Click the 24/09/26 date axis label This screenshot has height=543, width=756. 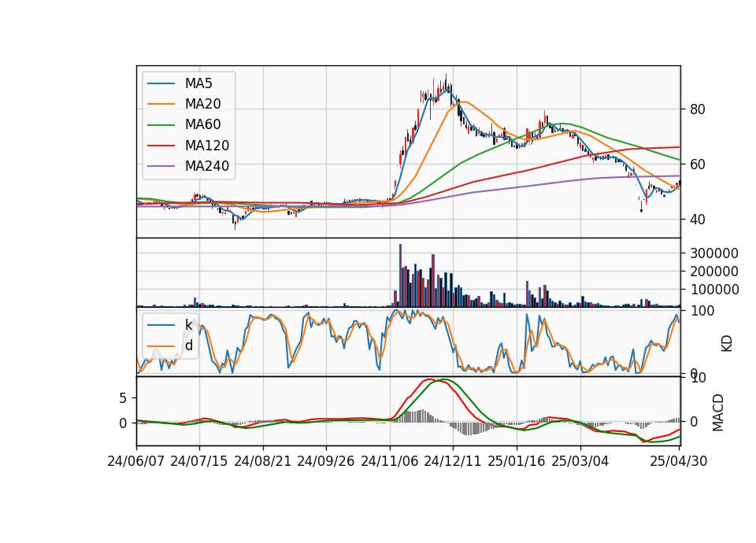coord(326,461)
